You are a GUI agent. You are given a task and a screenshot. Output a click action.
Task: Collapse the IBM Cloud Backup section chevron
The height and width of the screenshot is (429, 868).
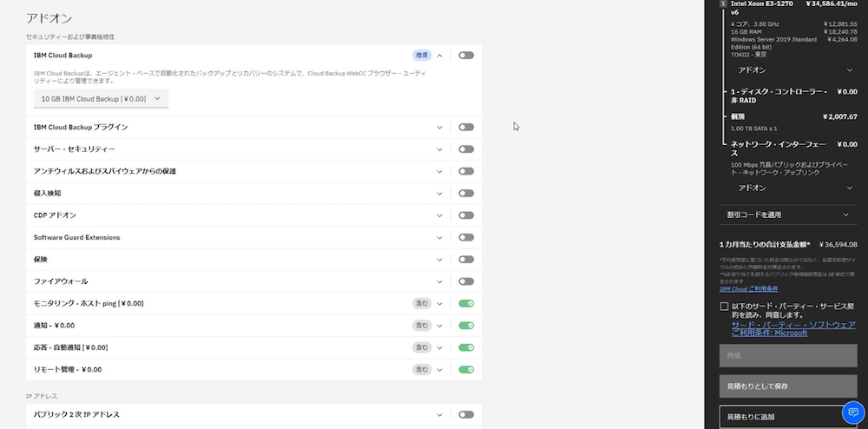pyautogui.click(x=439, y=56)
